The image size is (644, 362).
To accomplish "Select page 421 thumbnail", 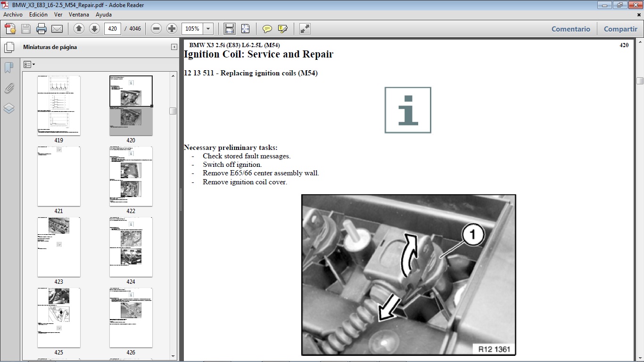I will [59, 176].
